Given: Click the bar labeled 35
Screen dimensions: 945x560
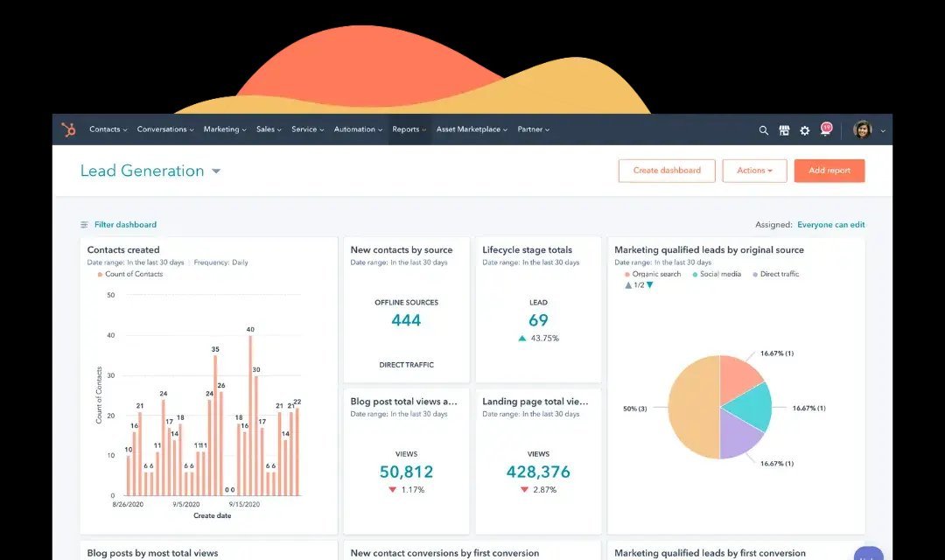Looking at the screenshot, I should click(215, 425).
